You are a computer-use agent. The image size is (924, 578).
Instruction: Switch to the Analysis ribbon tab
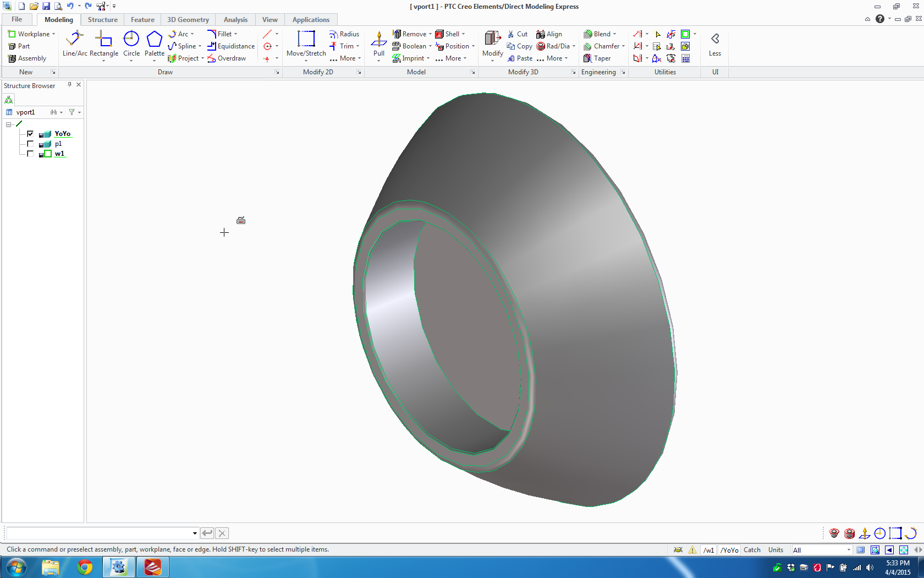[x=235, y=19]
